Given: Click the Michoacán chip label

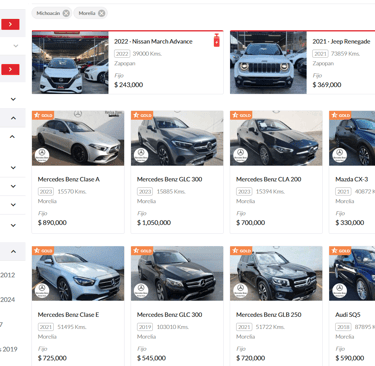Looking at the screenshot, I should point(48,13).
